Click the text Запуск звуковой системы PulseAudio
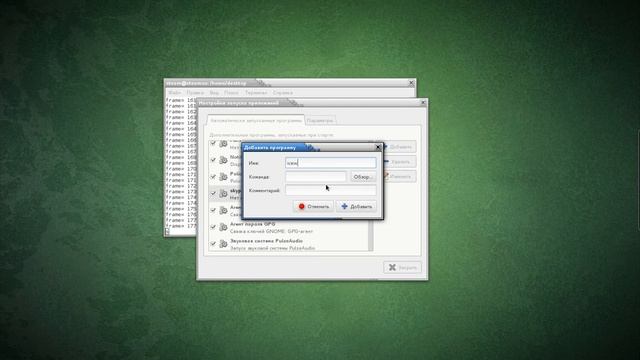The image size is (640, 360). tap(273, 248)
